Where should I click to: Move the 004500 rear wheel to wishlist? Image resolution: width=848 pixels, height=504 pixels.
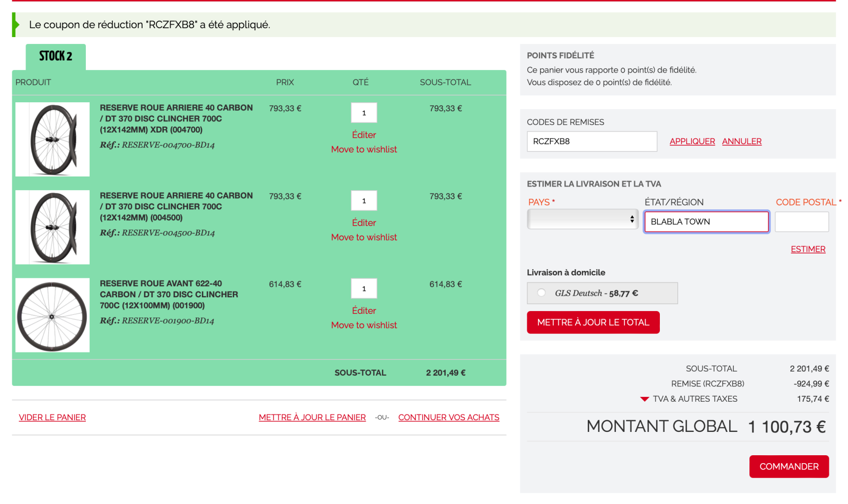[364, 237]
